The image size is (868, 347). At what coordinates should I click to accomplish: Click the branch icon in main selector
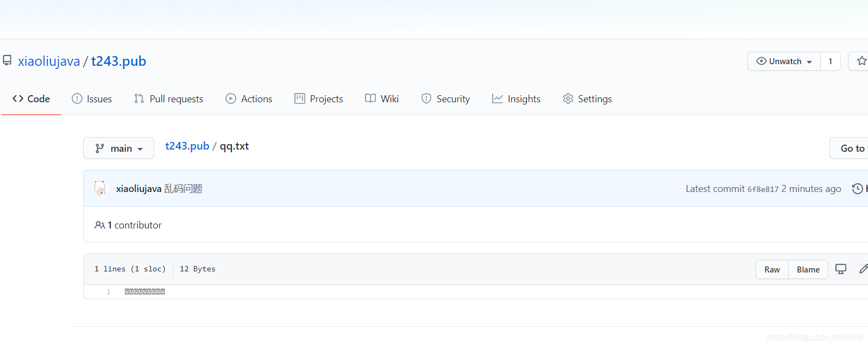click(99, 148)
